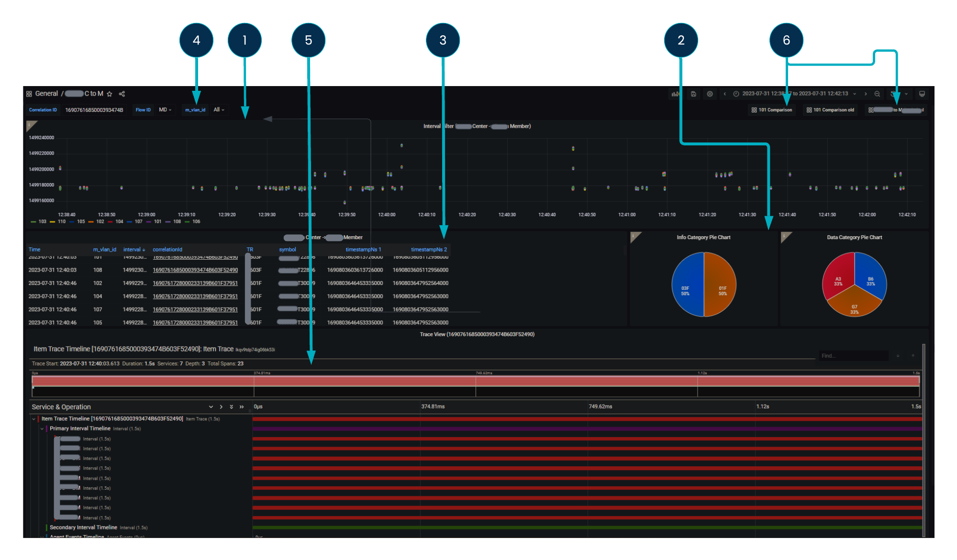Expand all spans in Service & Operation
The height and width of the screenshot is (560, 957).
click(x=231, y=407)
